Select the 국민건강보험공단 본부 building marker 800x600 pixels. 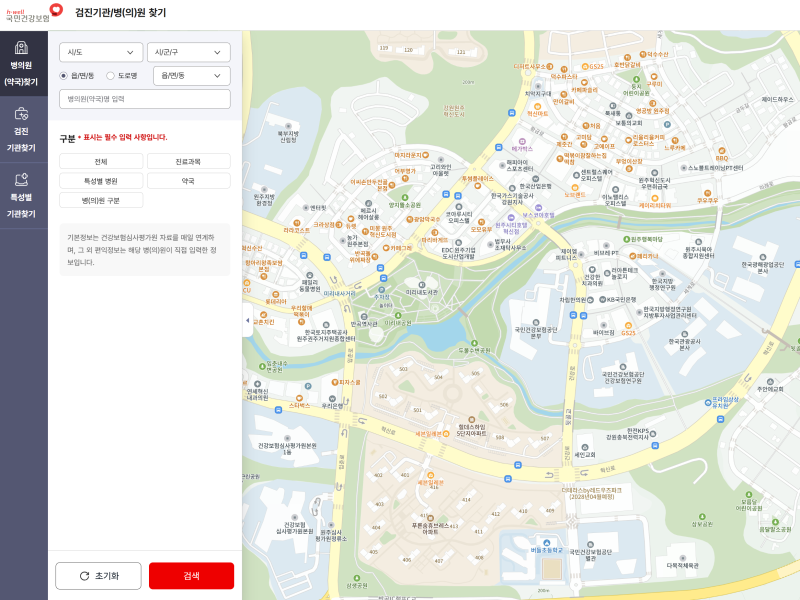coord(536,322)
